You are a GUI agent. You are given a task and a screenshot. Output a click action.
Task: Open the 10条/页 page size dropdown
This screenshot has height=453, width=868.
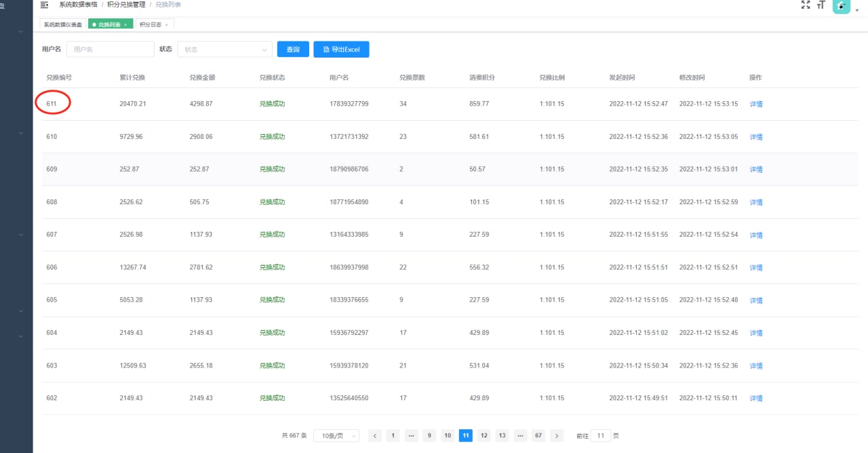pos(335,435)
